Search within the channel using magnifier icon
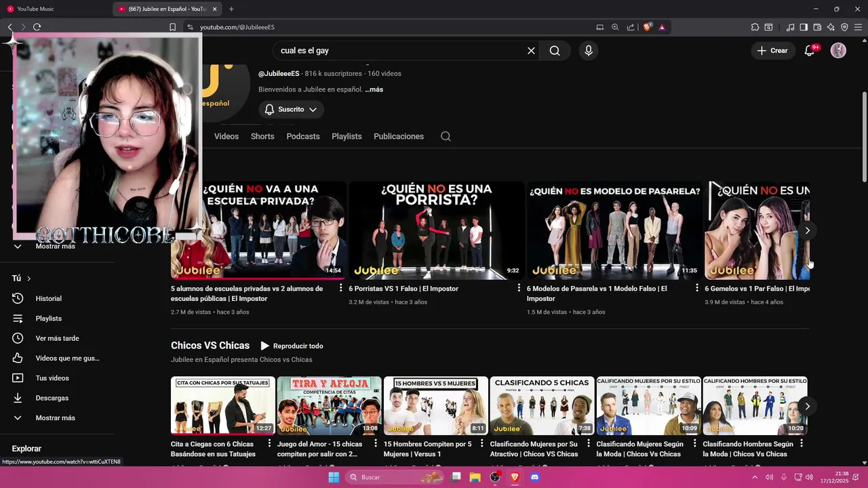The width and height of the screenshot is (868, 488). pos(446,136)
